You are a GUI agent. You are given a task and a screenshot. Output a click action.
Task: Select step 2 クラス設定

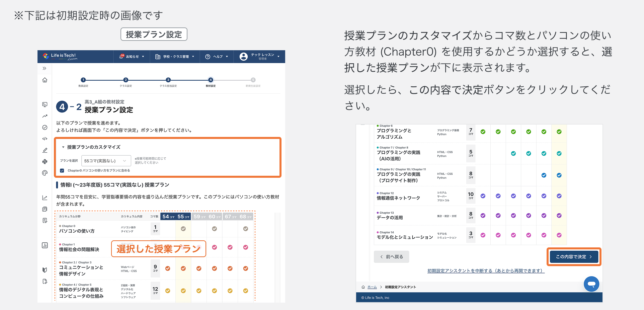pyautogui.click(x=126, y=82)
